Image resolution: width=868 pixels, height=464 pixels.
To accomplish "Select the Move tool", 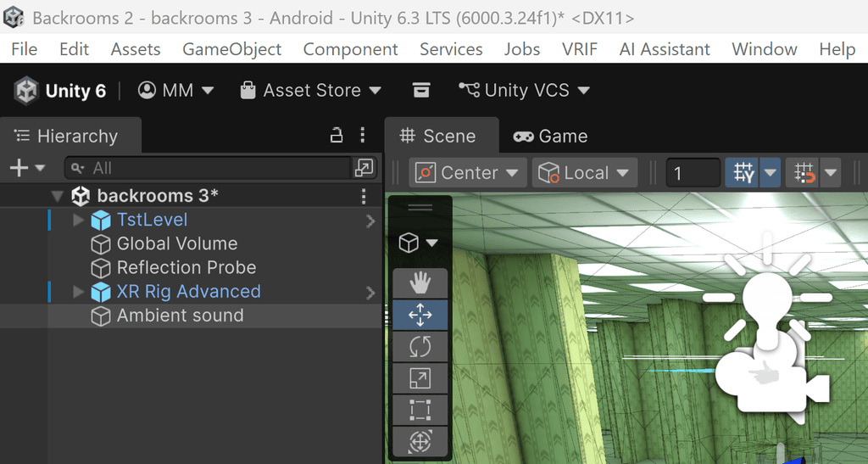I will pos(420,315).
